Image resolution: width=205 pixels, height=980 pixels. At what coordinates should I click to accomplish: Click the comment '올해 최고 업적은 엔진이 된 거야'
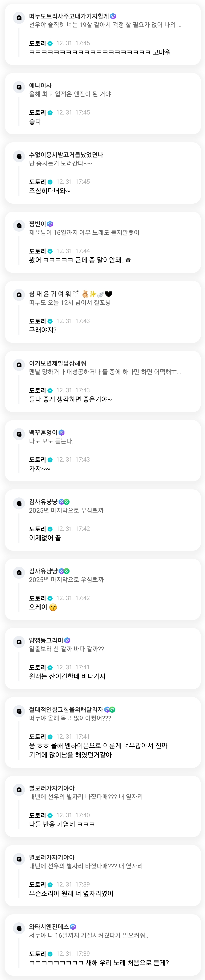point(70,94)
